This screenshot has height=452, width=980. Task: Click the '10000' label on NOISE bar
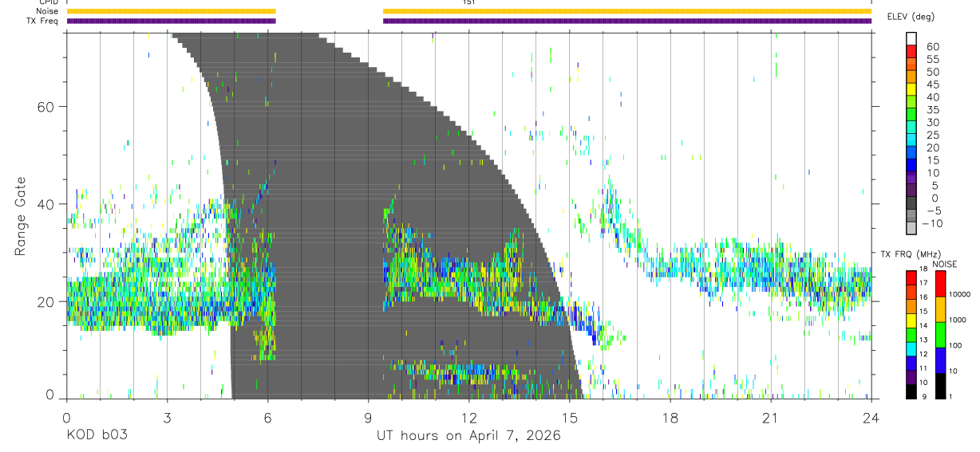pyautogui.click(x=959, y=294)
